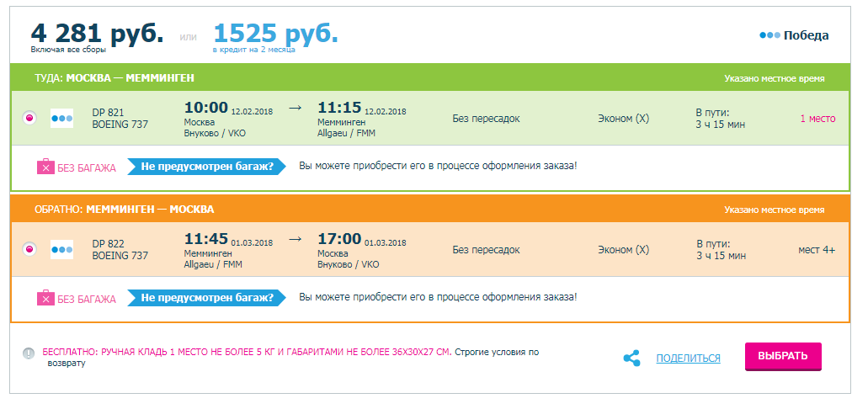Viewport: 868px width, 409px height.
Task: Click the Pobeda airline logo in the header
Action: (793, 35)
